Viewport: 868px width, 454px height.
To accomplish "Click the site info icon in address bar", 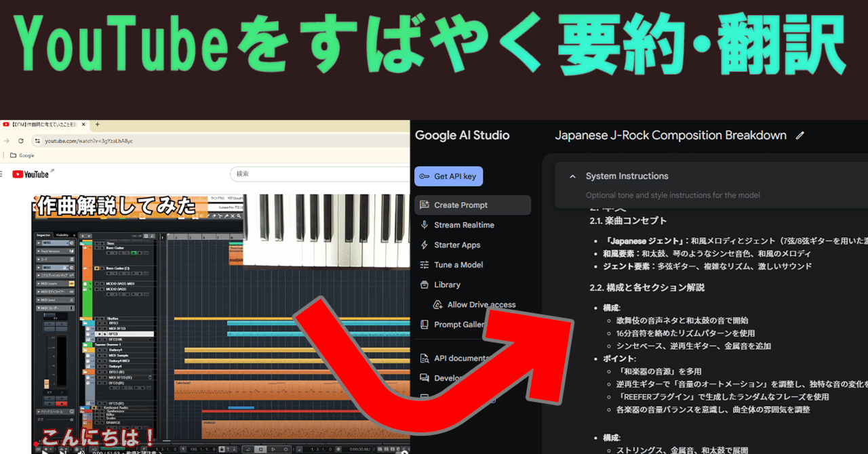I will point(37,141).
